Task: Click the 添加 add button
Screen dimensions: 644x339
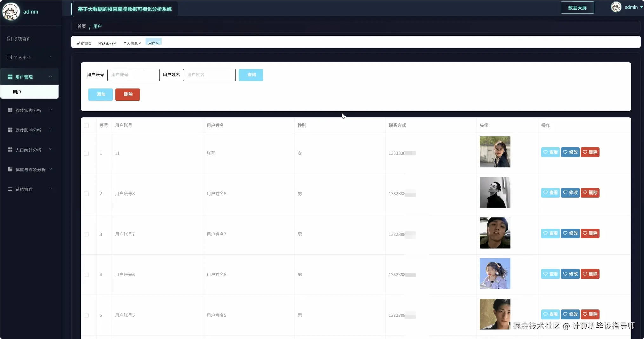Action: [x=100, y=95]
